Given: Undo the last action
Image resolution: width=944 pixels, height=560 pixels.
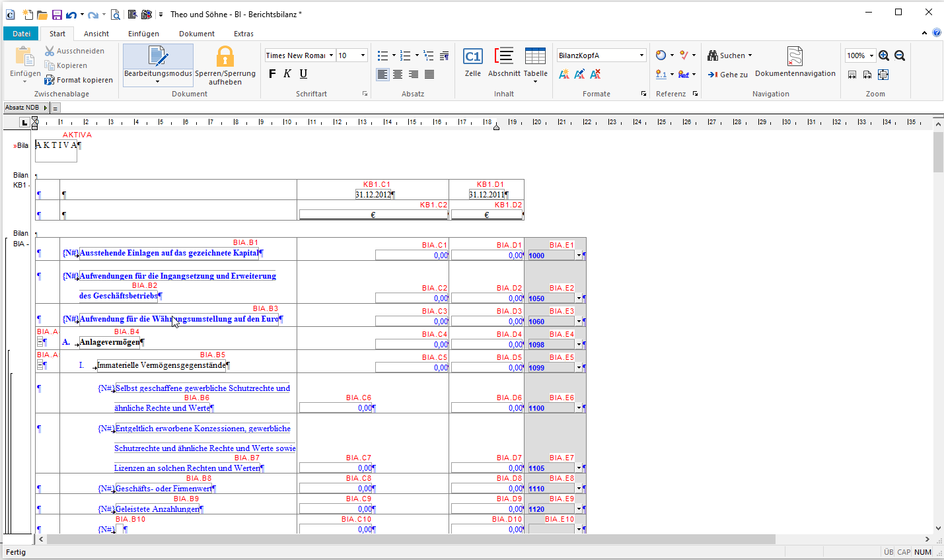Looking at the screenshot, I should click(71, 15).
